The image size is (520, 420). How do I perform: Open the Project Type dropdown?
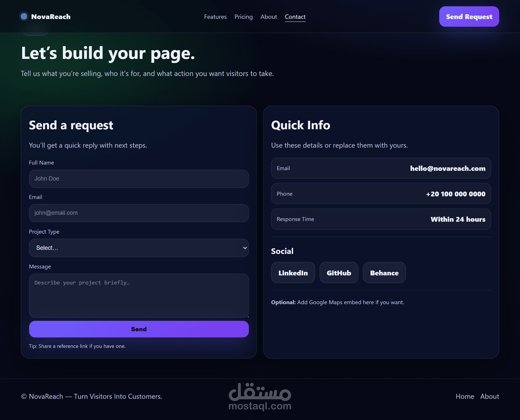pyautogui.click(x=139, y=248)
